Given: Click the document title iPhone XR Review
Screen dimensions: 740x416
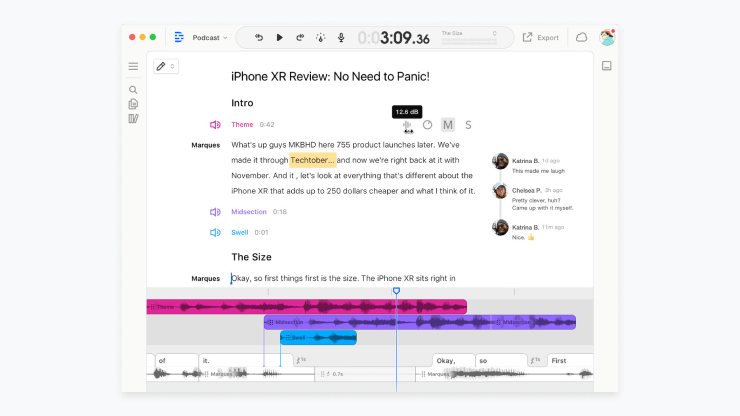Looking at the screenshot, I should (330, 76).
